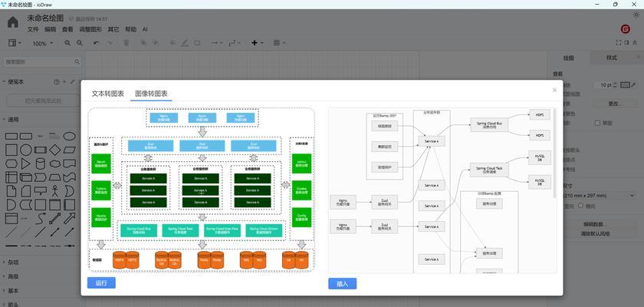Click the grid size stepper arrows

tap(616, 84)
